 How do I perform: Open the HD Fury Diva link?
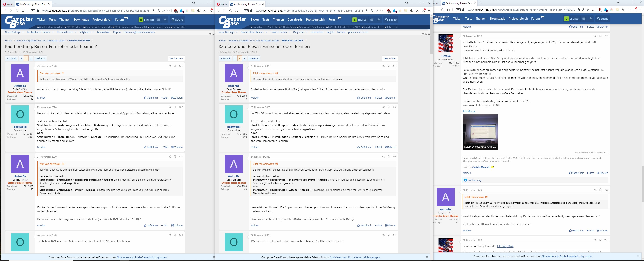point(505,246)
